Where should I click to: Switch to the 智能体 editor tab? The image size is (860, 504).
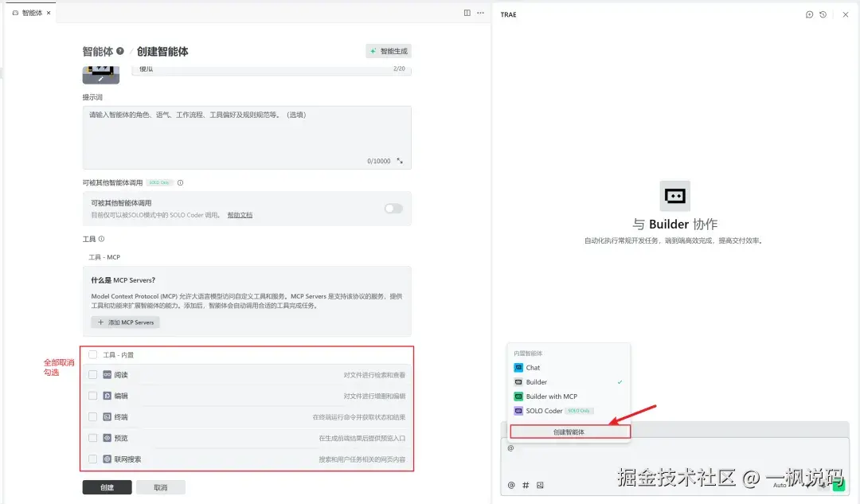tap(32, 13)
